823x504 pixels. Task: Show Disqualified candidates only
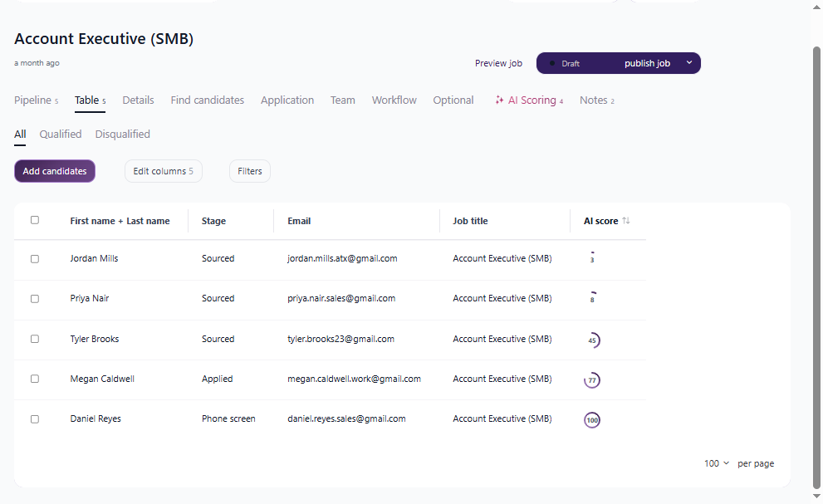122,135
